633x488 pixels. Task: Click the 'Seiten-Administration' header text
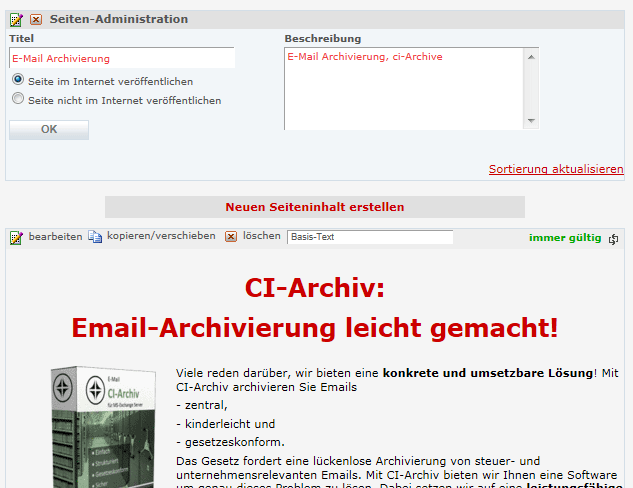point(119,19)
